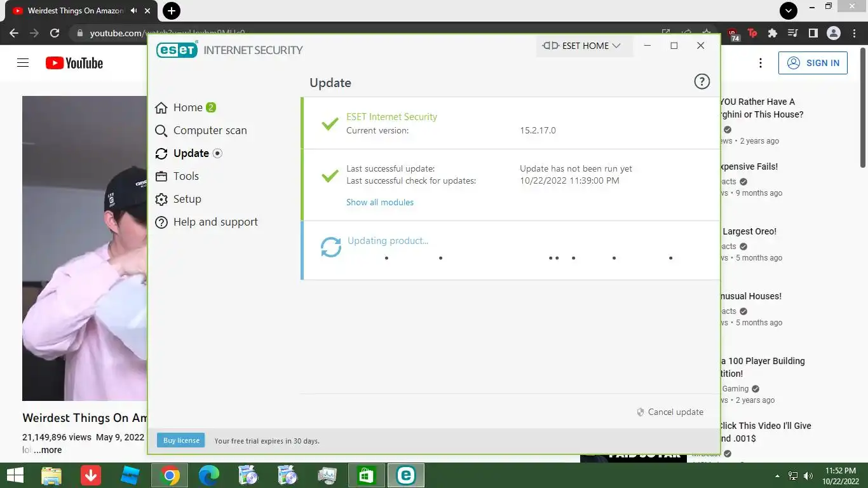Open Help and support in ESET
The width and height of the screenshot is (868, 488).
click(207, 222)
